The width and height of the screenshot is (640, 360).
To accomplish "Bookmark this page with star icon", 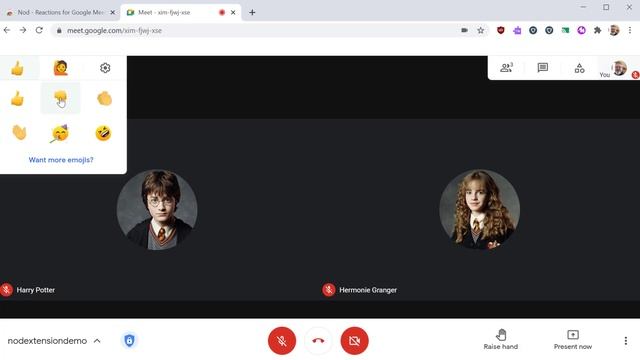I will pos(481,30).
